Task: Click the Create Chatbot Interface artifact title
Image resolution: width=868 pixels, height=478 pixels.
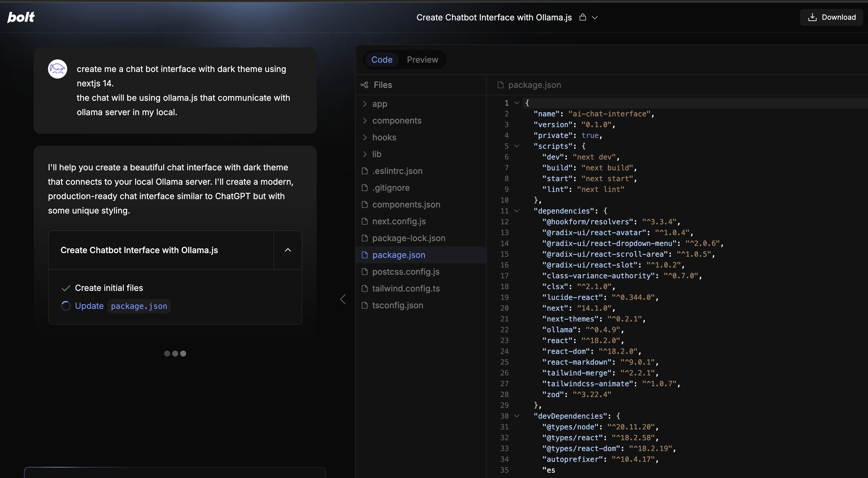Action: point(139,250)
